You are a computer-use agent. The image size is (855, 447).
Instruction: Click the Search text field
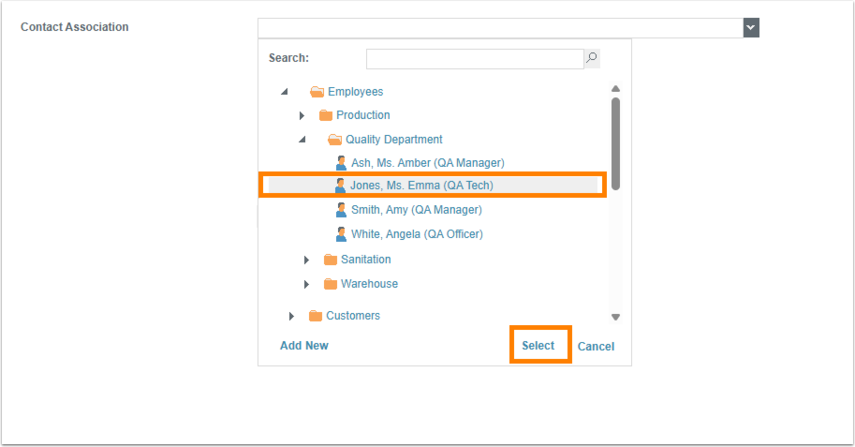pyautogui.click(x=474, y=58)
